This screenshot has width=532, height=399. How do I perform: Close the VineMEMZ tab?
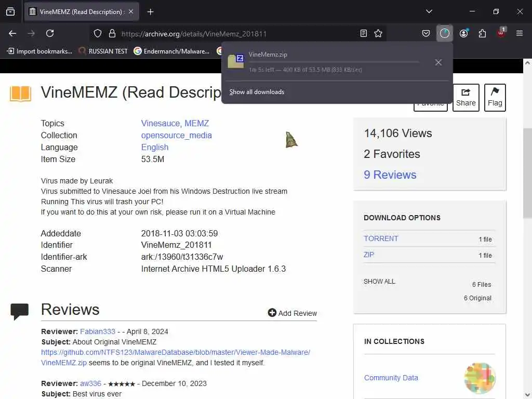pyautogui.click(x=131, y=11)
